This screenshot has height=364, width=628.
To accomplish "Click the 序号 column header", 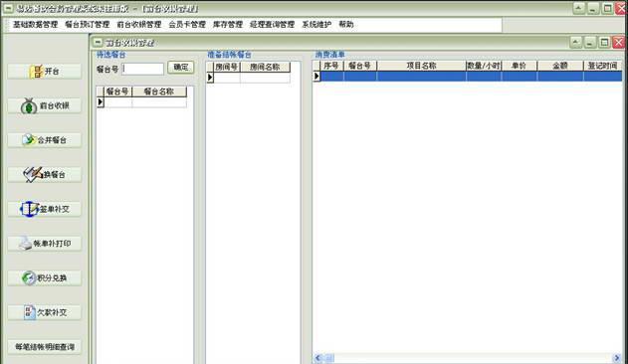I will [331, 66].
